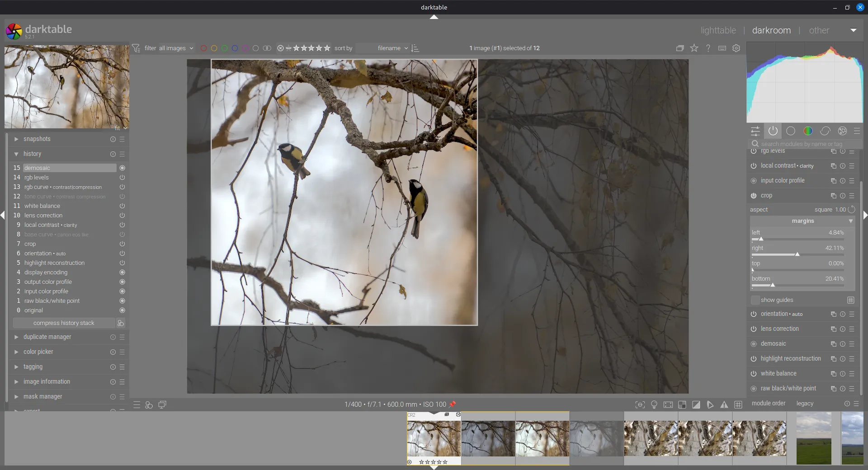Click the red color label filter circle
868x470 pixels.
(x=203, y=48)
